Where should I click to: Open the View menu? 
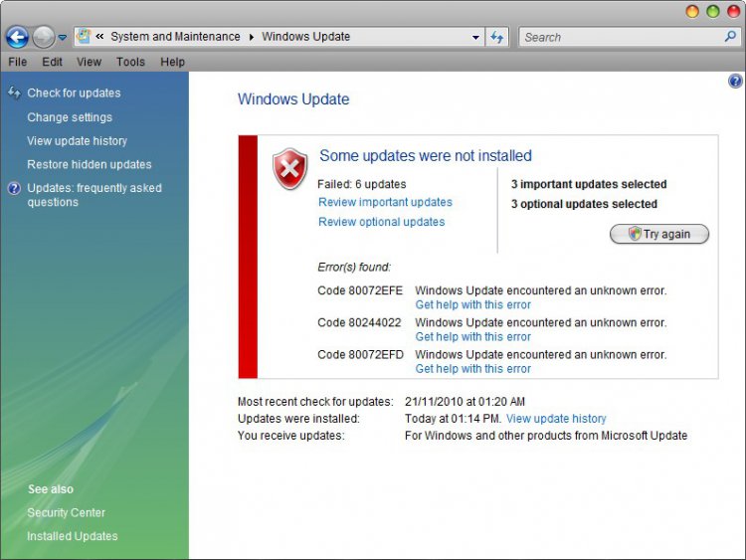tap(89, 62)
